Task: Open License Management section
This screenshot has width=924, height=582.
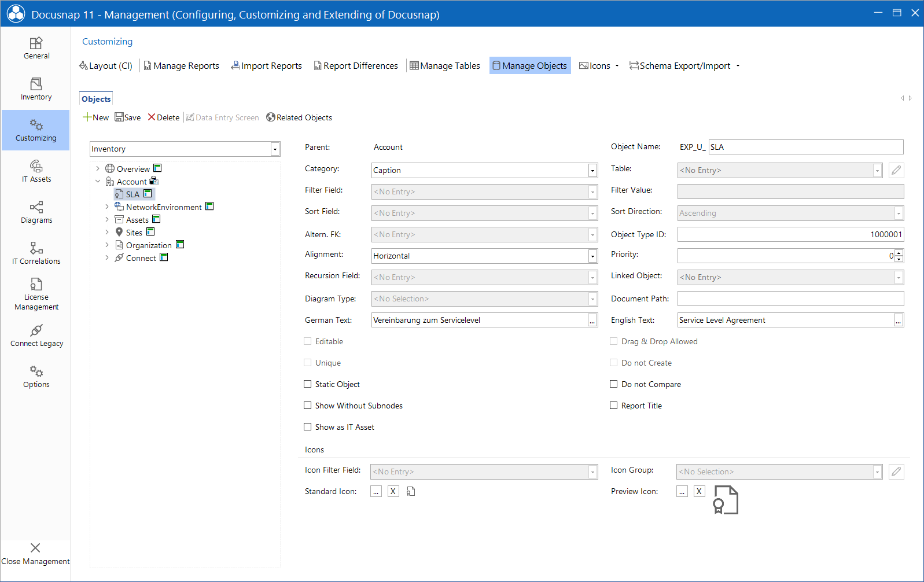Action: coord(36,295)
